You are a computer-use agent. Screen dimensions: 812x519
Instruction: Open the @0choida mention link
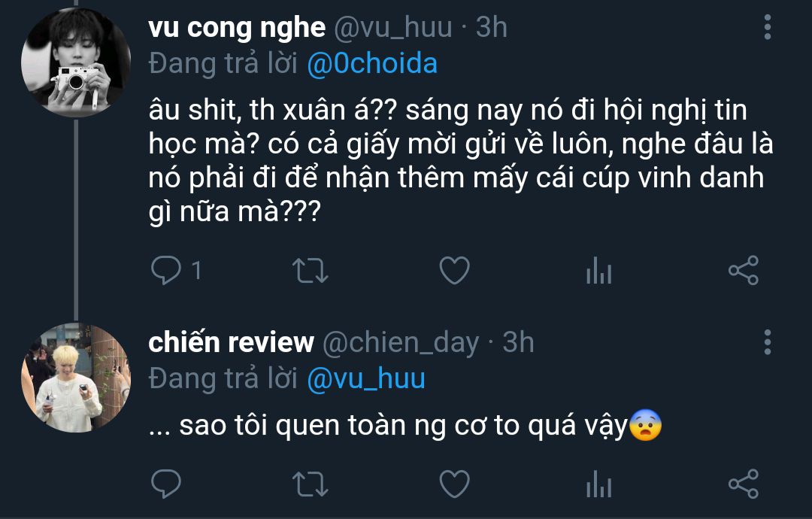(x=372, y=64)
